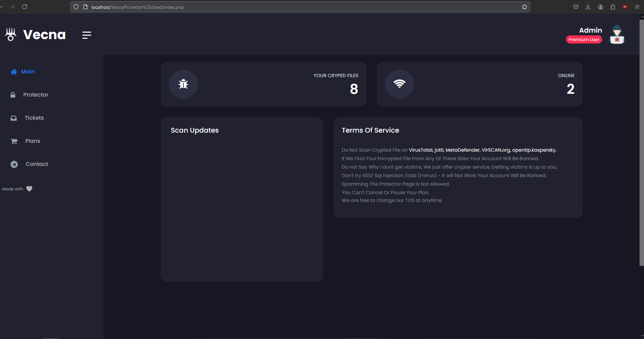Open Tickets using the inbox icon
The width and height of the screenshot is (644, 339).
click(x=14, y=118)
